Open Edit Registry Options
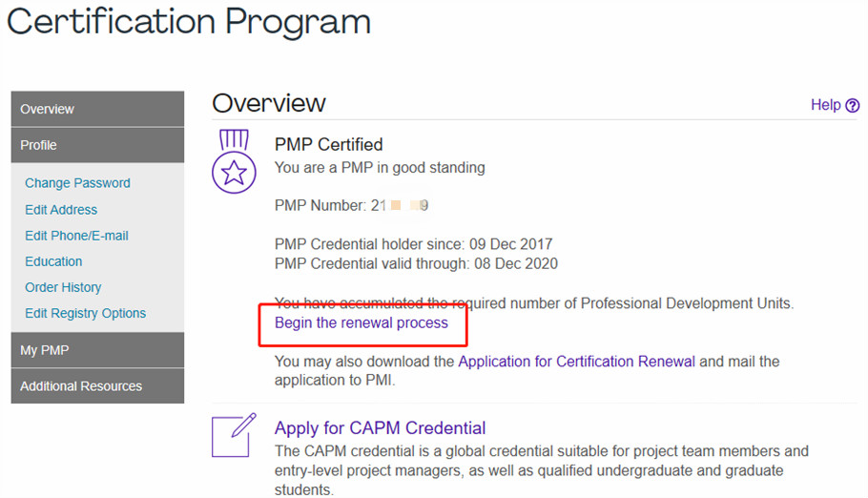This screenshot has height=498, width=868. click(85, 313)
